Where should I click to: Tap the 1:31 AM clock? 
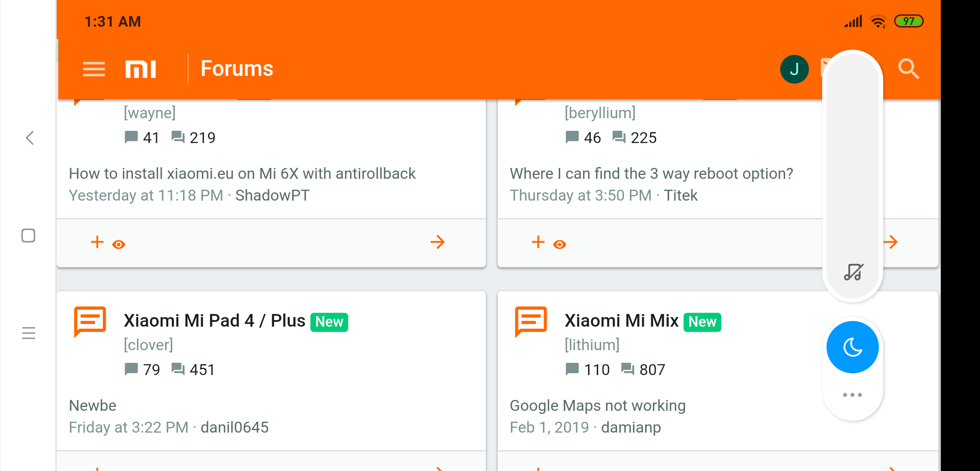point(112,21)
